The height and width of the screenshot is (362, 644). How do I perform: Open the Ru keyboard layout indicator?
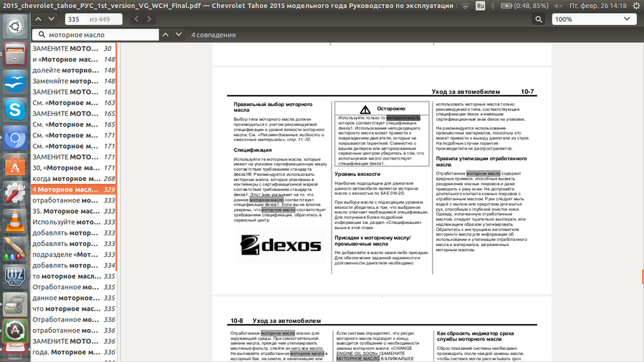pos(480,6)
